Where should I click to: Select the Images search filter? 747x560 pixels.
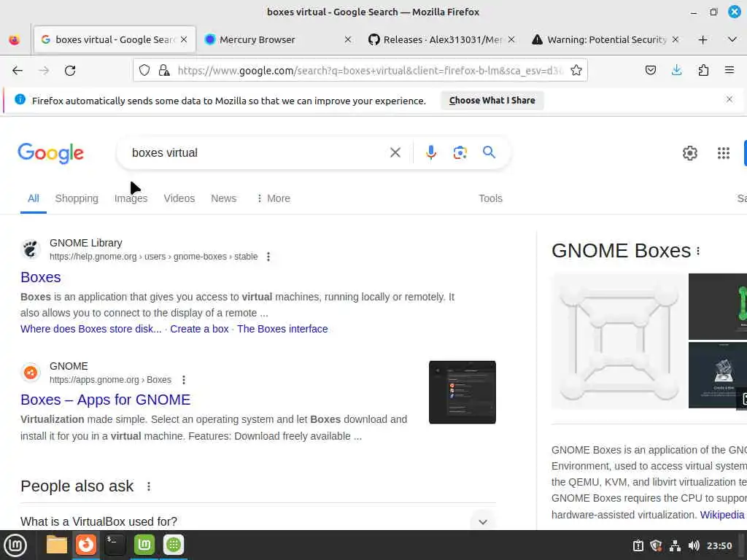(131, 198)
